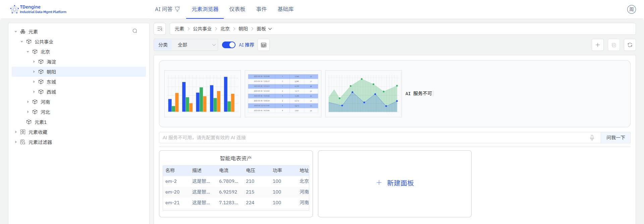Click the root 元素 tree icon

point(23,31)
